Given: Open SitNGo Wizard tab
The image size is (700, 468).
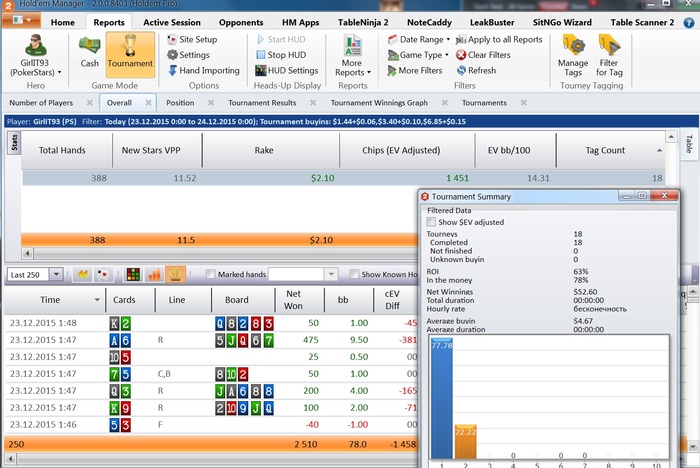Looking at the screenshot, I should 562,22.
